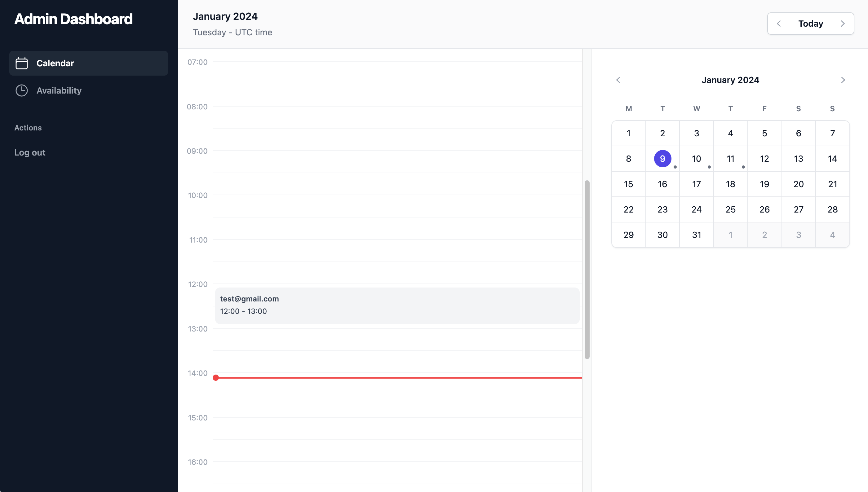Viewport: 868px width, 492px height.
Task: Show the next month in the mini calendar
Action: pos(843,80)
